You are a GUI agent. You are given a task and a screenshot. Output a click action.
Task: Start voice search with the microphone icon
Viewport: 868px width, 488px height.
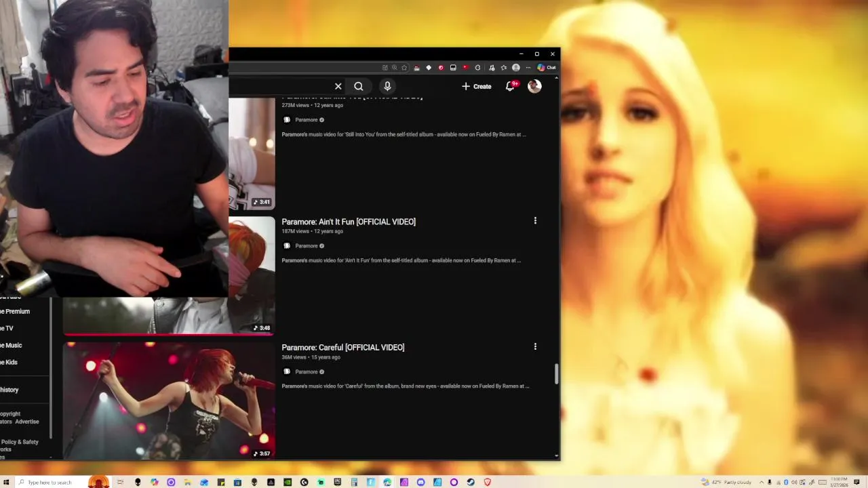pos(387,86)
